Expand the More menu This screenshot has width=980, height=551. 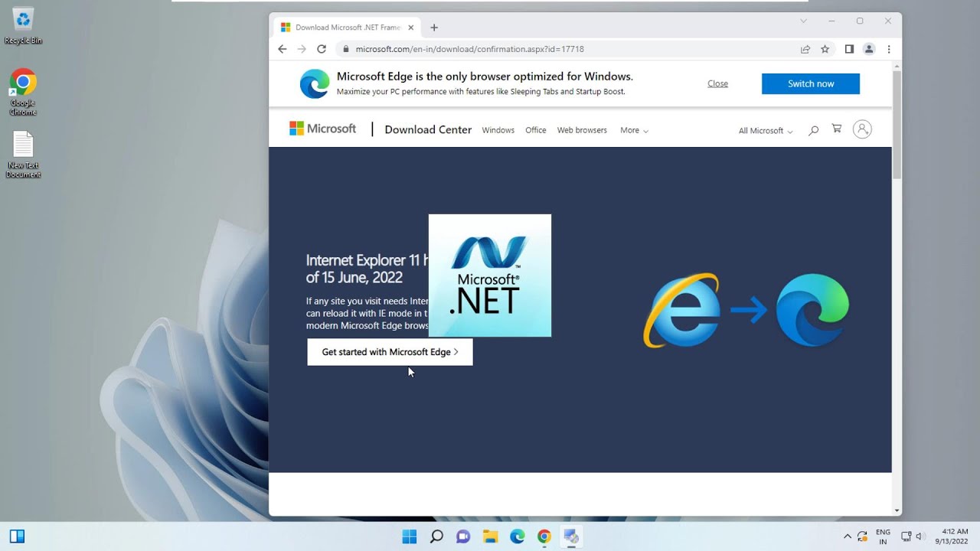point(634,130)
